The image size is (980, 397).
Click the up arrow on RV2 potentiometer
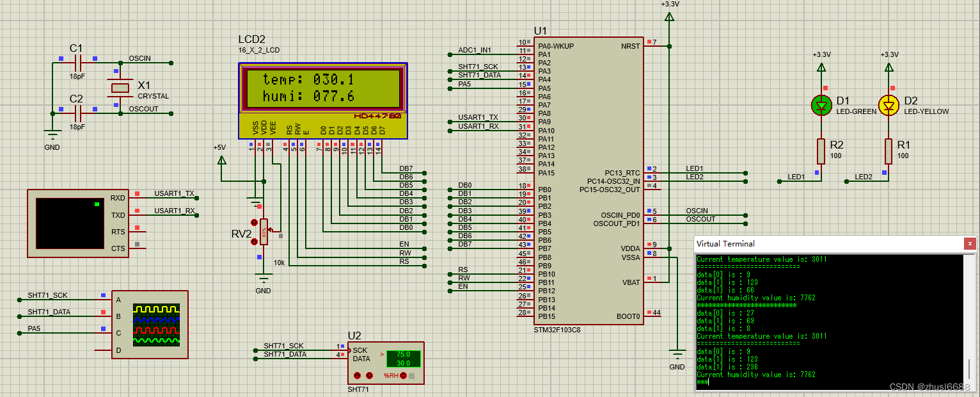(x=254, y=222)
